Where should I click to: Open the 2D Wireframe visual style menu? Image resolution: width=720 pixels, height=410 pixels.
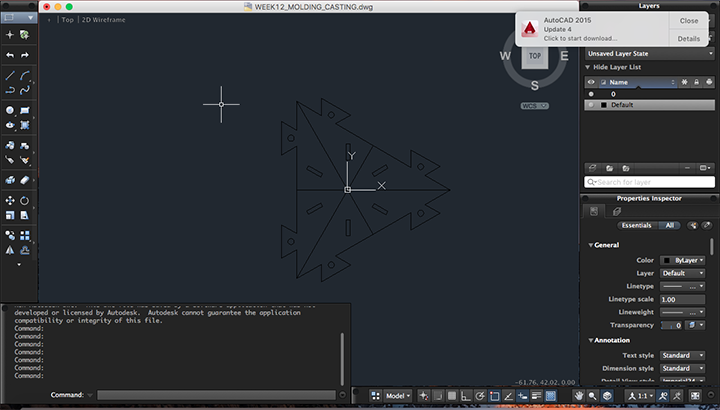tap(104, 20)
